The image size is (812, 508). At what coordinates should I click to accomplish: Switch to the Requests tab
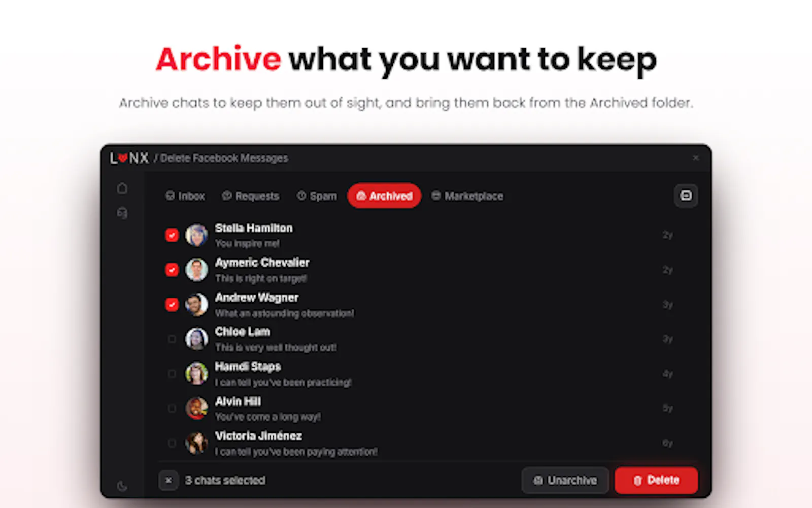251,196
